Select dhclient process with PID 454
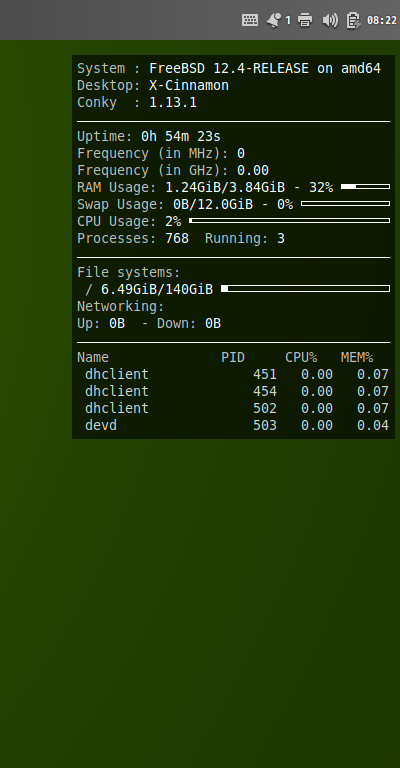 233,391
